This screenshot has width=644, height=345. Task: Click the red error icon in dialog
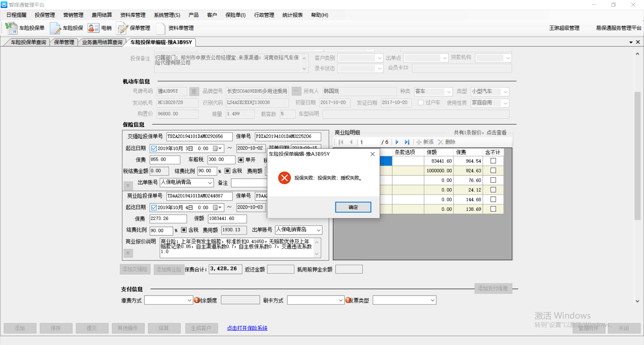point(284,178)
